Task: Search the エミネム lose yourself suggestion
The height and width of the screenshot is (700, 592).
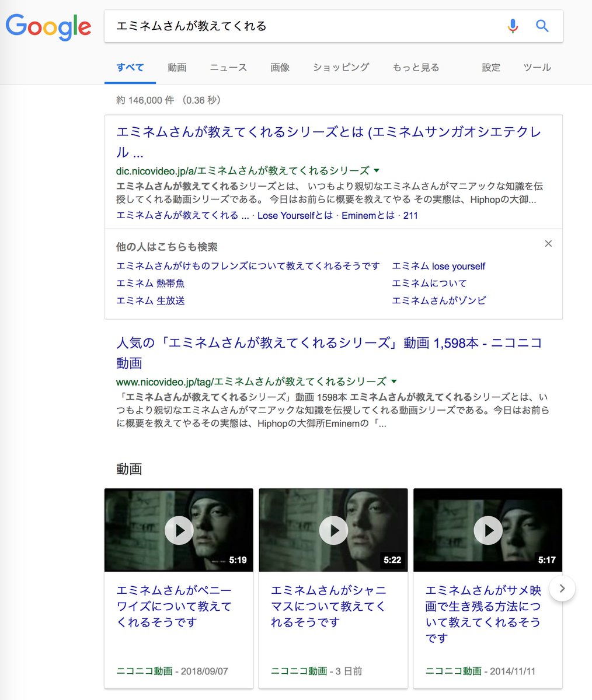Action: 438,266
